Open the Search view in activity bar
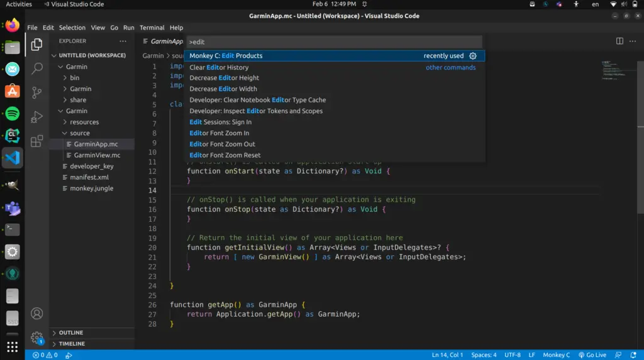This screenshot has width=644, height=360. pyautogui.click(x=36, y=68)
